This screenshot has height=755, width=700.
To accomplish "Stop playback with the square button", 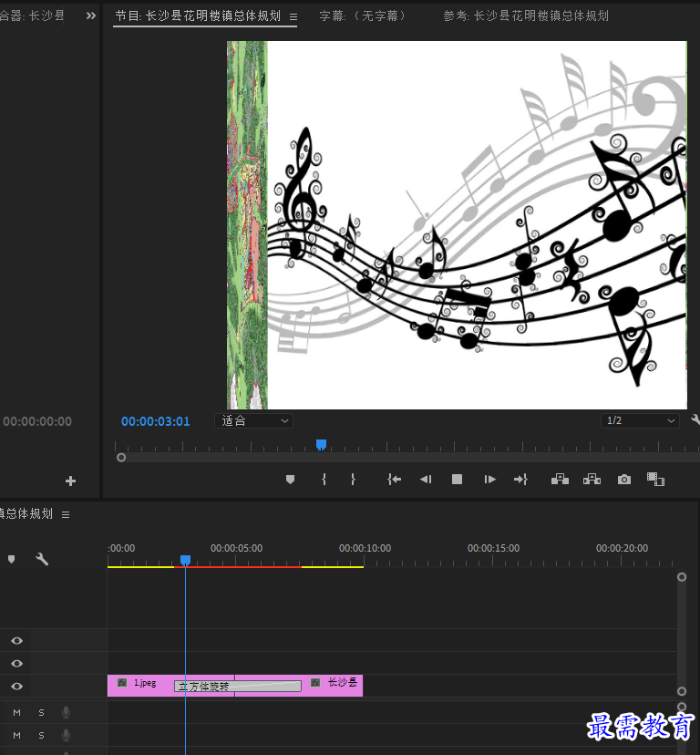I will [x=457, y=480].
